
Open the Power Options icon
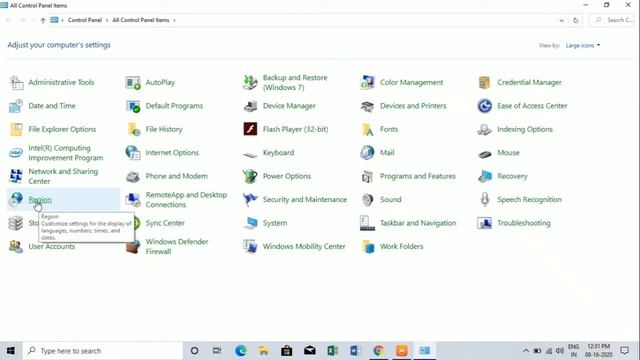coord(250,176)
